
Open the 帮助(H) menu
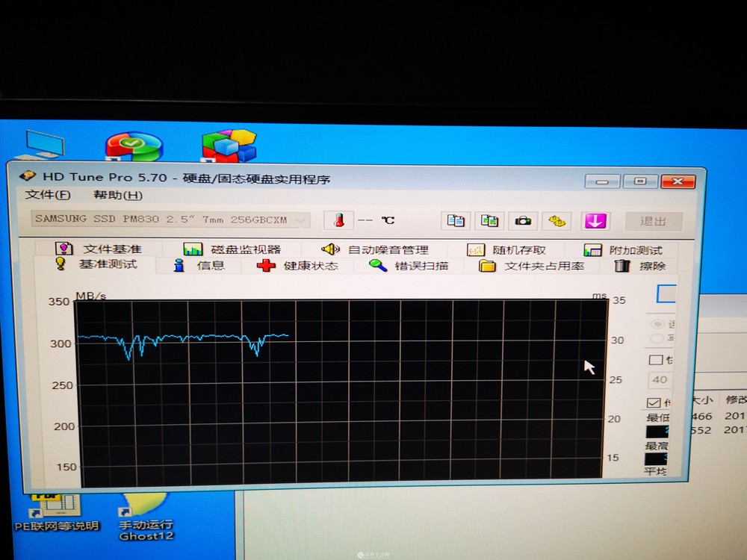tap(117, 195)
